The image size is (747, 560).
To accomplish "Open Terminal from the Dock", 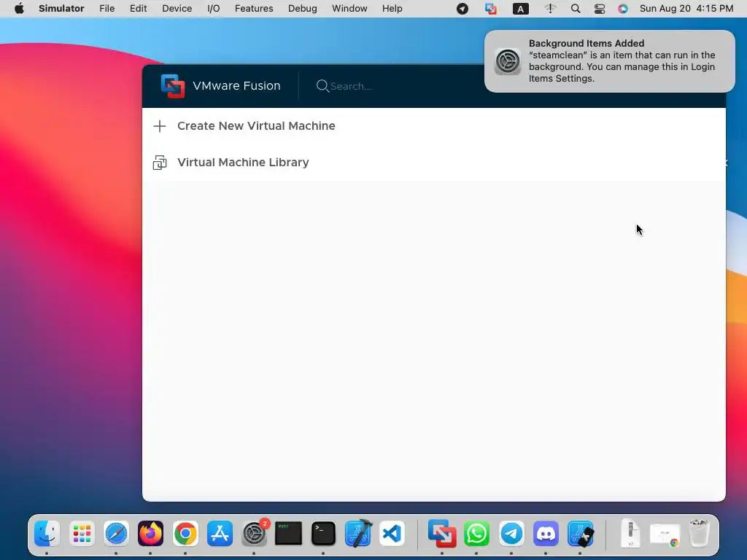I will (x=323, y=533).
